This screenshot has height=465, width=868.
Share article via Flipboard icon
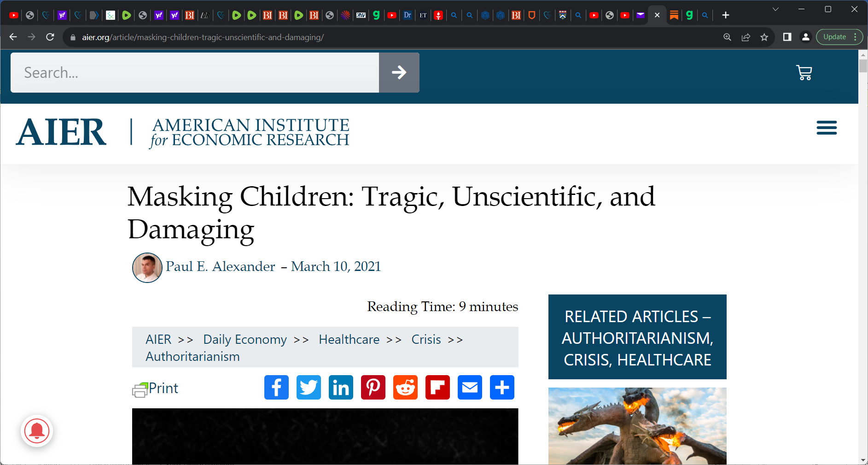pyautogui.click(x=437, y=387)
